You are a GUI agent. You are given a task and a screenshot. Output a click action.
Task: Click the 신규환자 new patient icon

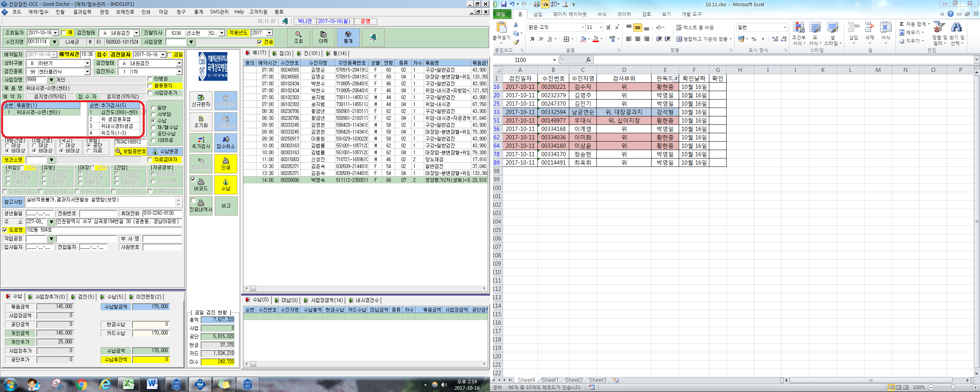click(201, 101)
